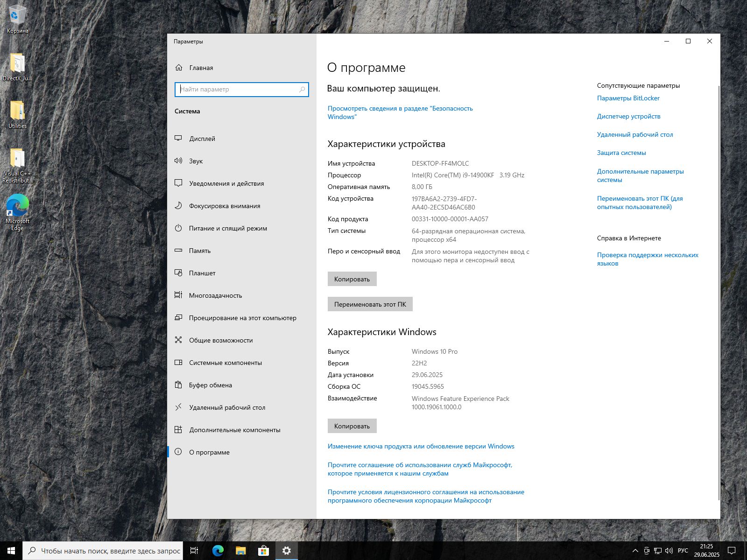Show hidden tray icons chevron
The width and height of the screenshot is (747, 560).
tap(635, 551)
